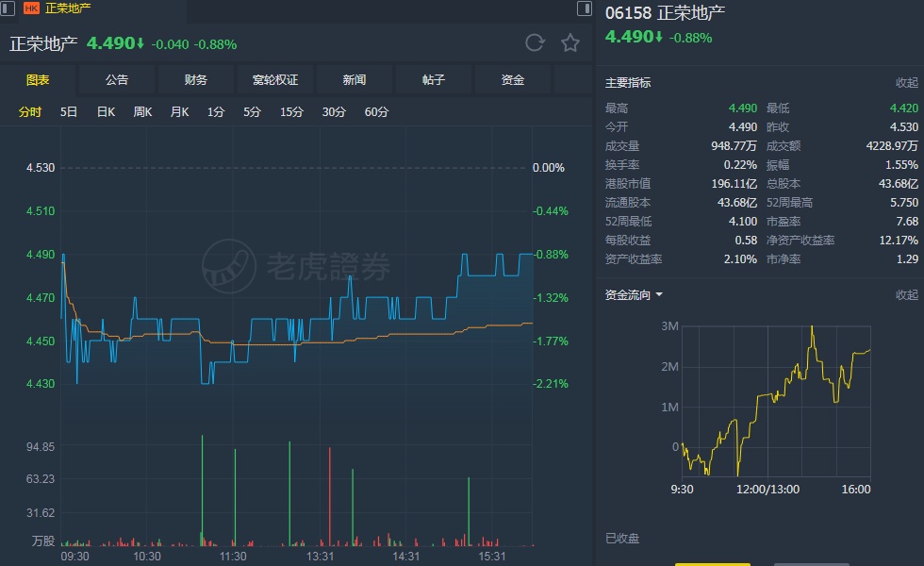Open the 帖子 tab
Screen dimensions: 924x566
[433, 79]
